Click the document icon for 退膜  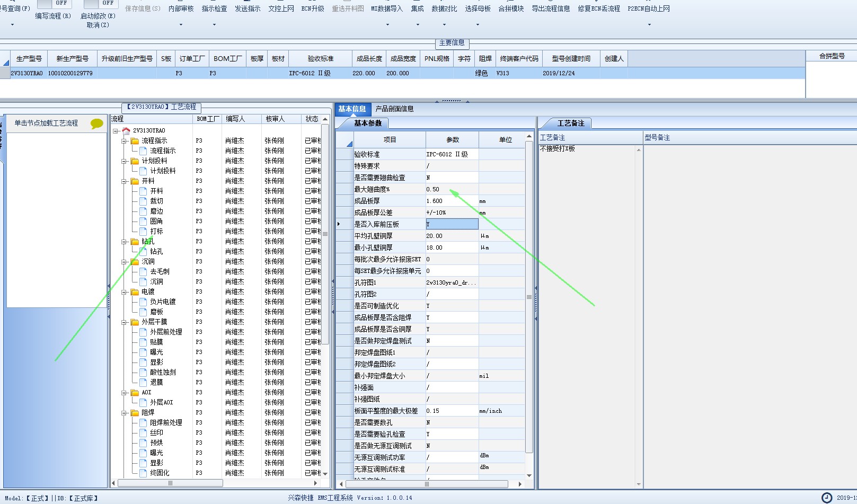143,382
